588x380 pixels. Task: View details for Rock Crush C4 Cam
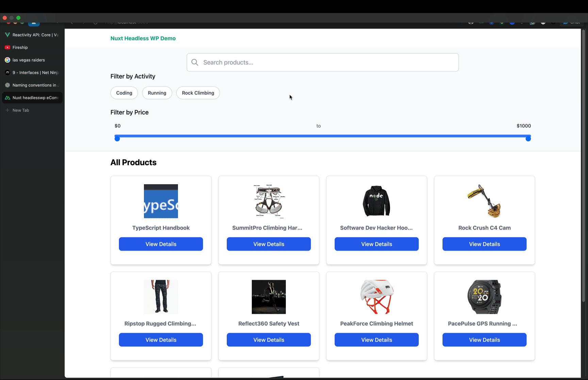[484, 244]
